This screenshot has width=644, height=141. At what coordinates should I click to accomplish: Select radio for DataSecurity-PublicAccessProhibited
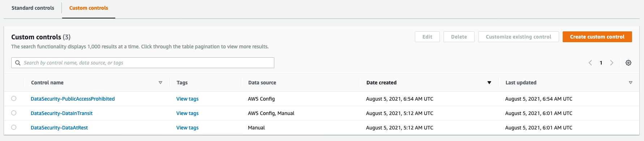(x=14, y=98)
